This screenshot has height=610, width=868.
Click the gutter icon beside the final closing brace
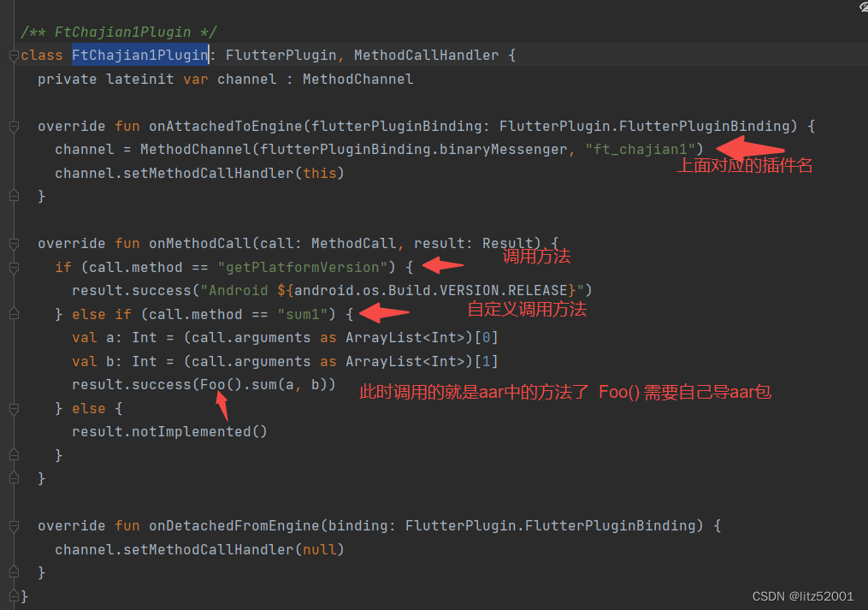pos(13,595)
